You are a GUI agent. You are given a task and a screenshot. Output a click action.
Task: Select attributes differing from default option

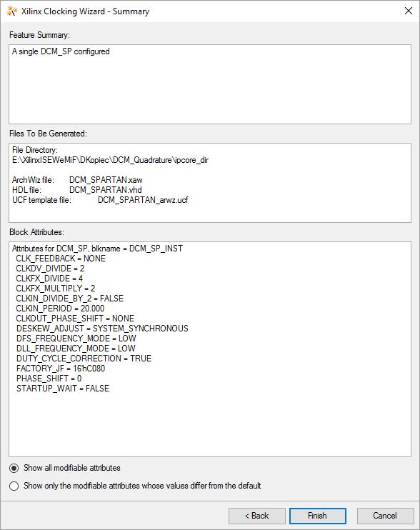pyautogui.click(x=14, y=486)
